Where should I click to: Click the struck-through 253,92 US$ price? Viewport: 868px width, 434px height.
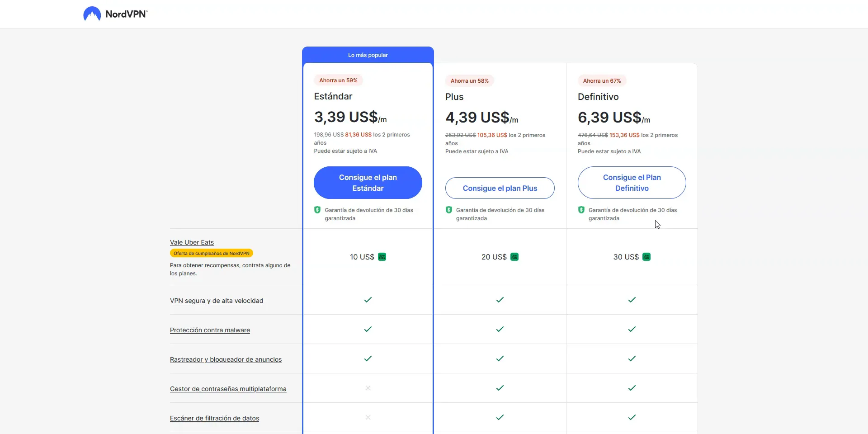coord(460,135)
